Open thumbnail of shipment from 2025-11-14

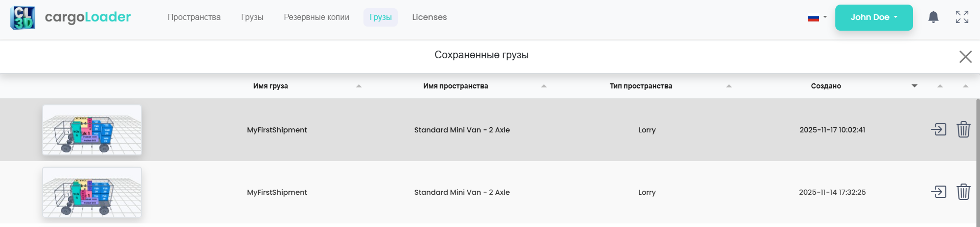[92, 192]
